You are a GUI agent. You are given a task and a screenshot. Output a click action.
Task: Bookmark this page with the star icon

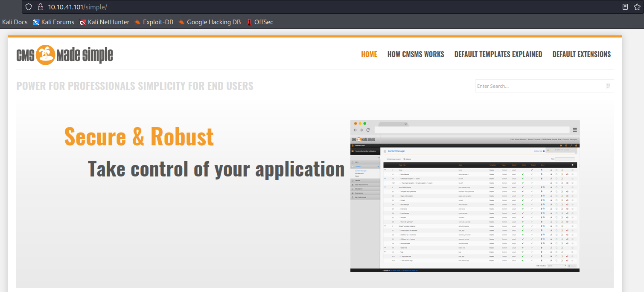point(637,7)
